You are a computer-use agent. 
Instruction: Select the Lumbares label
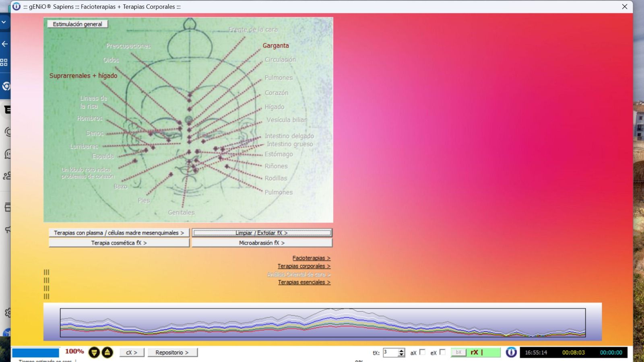pyautogui.click(x=84, y=146)
